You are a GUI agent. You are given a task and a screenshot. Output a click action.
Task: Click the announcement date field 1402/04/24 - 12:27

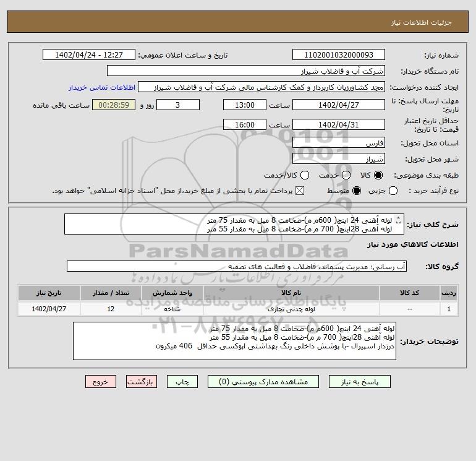tap(89, 55)
